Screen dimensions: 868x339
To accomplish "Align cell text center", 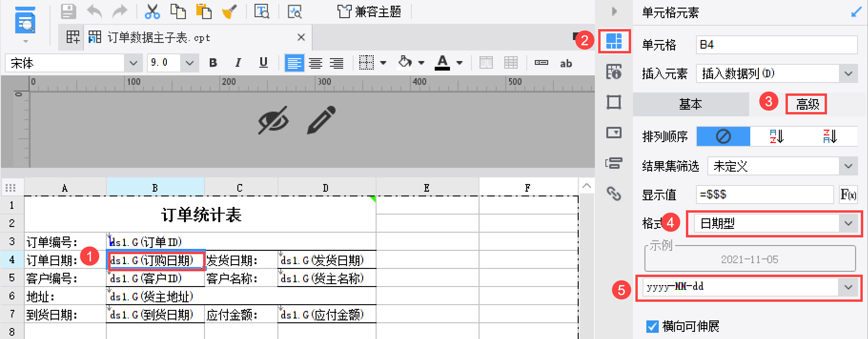I will pos(316,63).
